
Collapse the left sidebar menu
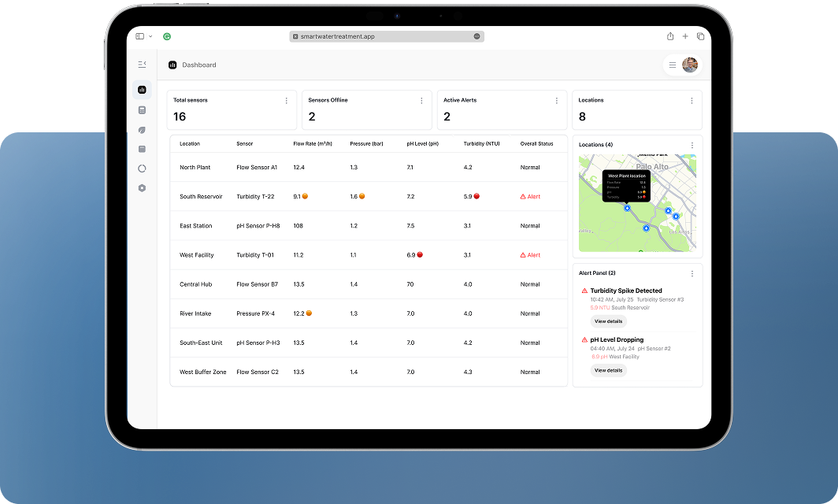tap(142, 65)
